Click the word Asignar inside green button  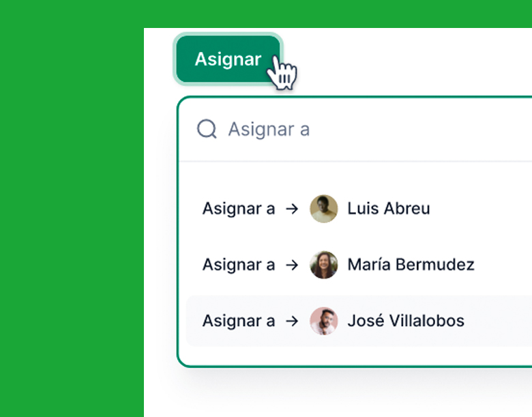click(228, 59)
